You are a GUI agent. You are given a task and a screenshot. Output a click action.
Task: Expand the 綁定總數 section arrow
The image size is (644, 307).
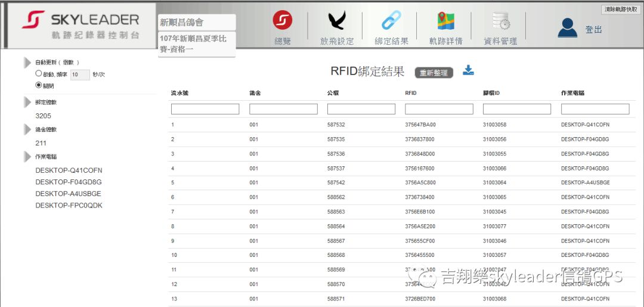pos(27,102)
